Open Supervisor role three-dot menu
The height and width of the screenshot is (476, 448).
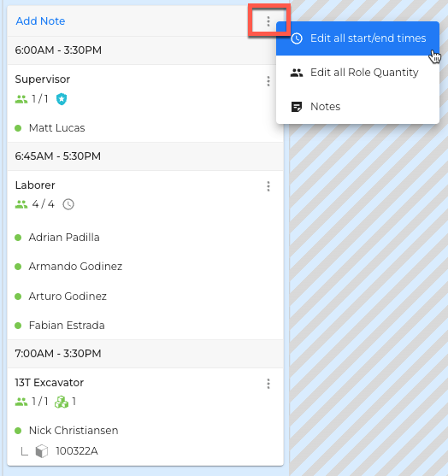pyautogui.click(x=268, y=81)
